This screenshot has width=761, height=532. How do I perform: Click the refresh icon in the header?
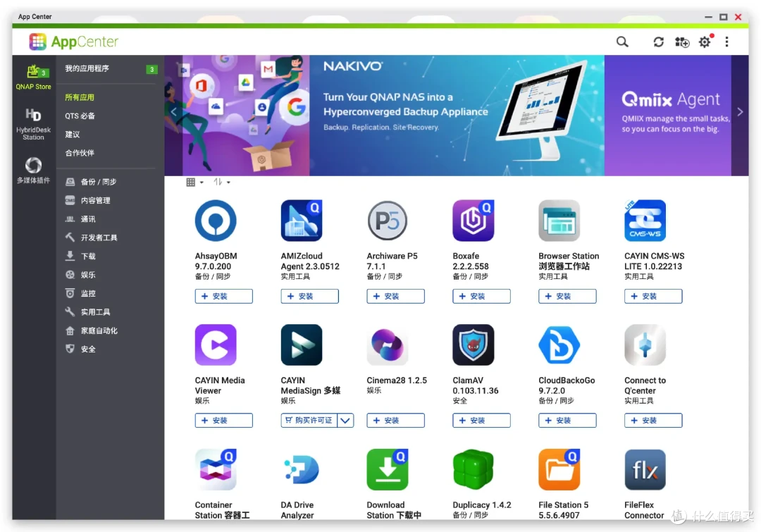pyautogui.click(x=658, y=42)
